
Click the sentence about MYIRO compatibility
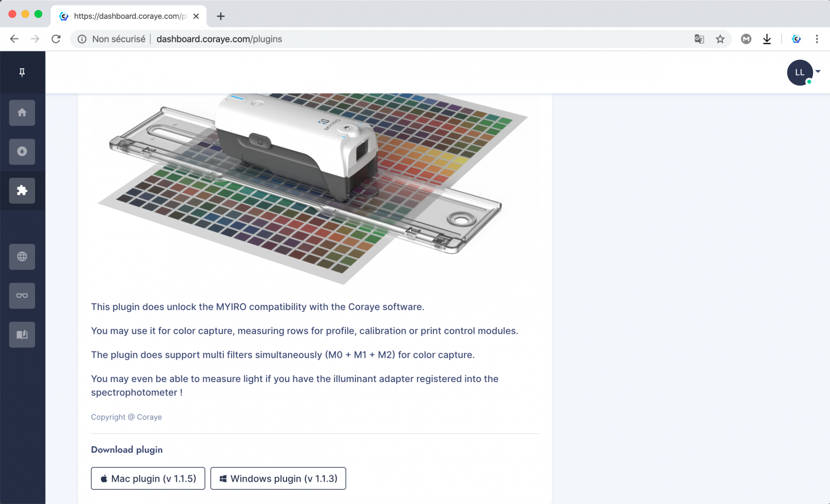click(x=257, y=307)
